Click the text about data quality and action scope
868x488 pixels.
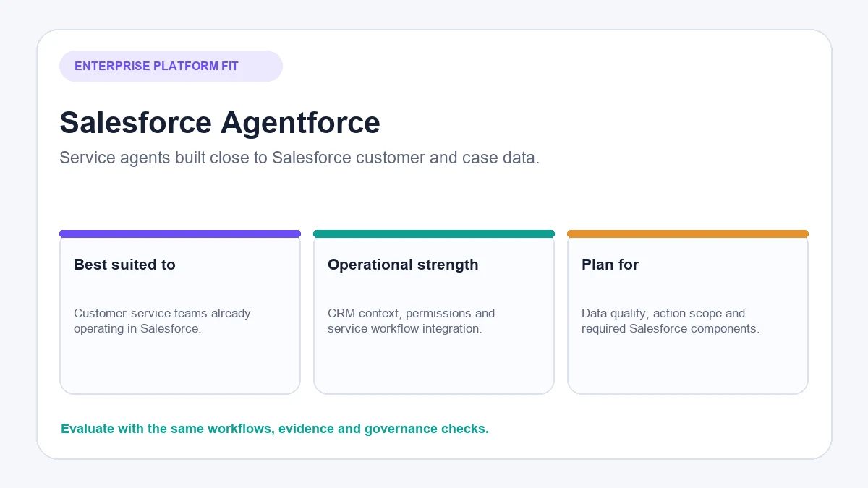tap(671, 321)
